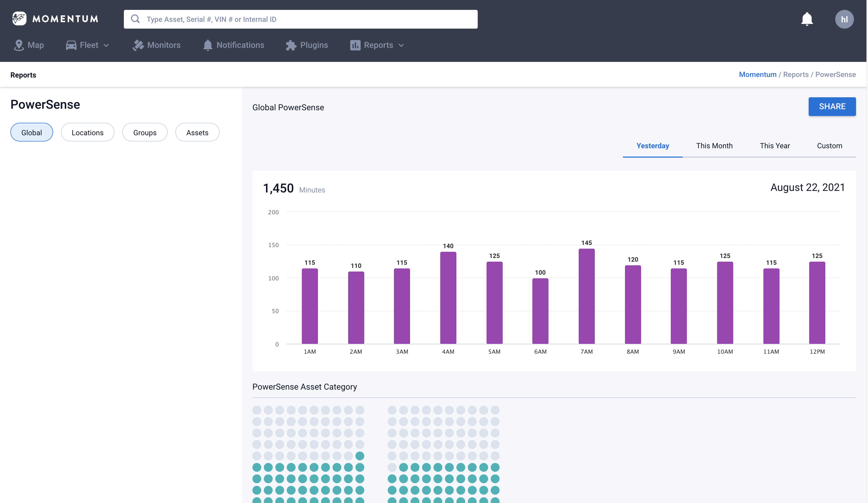This screenshot has width=868, height=503.
Task: Select the Global filter pill
Action: pyautogui.click(x=32, y=133)
